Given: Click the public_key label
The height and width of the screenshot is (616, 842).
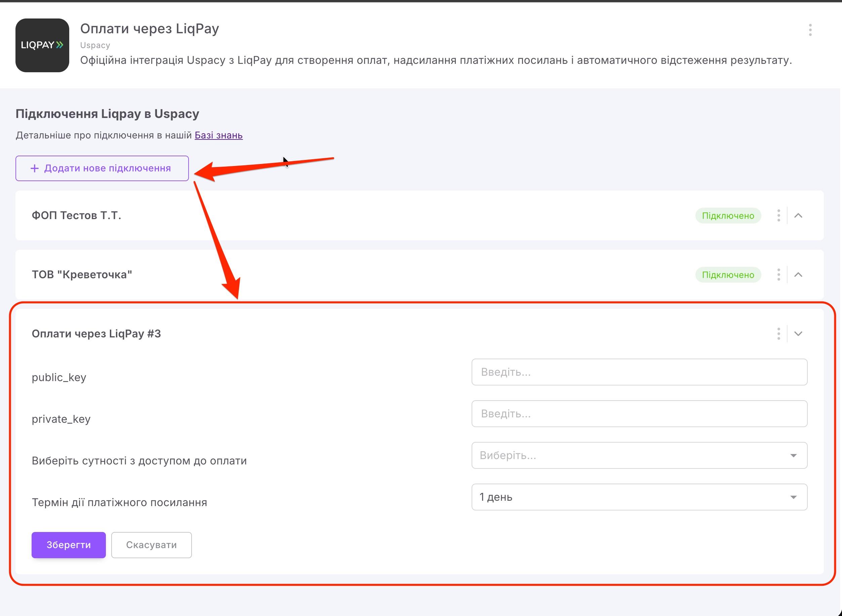Looking at the screenshot, I should [x=59, y=377].
